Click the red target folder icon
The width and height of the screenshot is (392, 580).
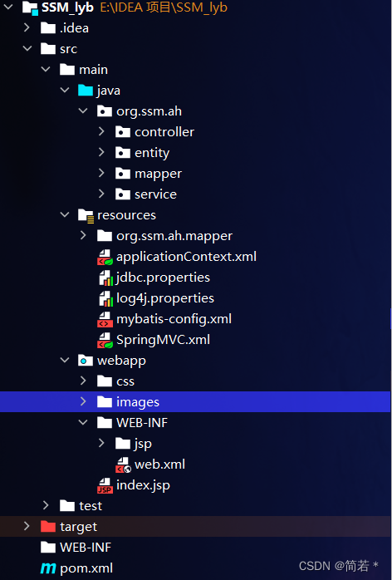[48, 526]
